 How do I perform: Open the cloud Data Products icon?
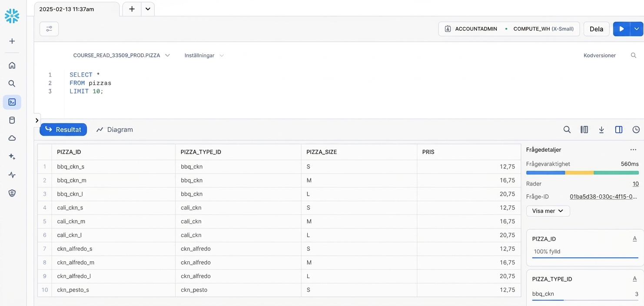pyautogui.click(x=12, y=138)
